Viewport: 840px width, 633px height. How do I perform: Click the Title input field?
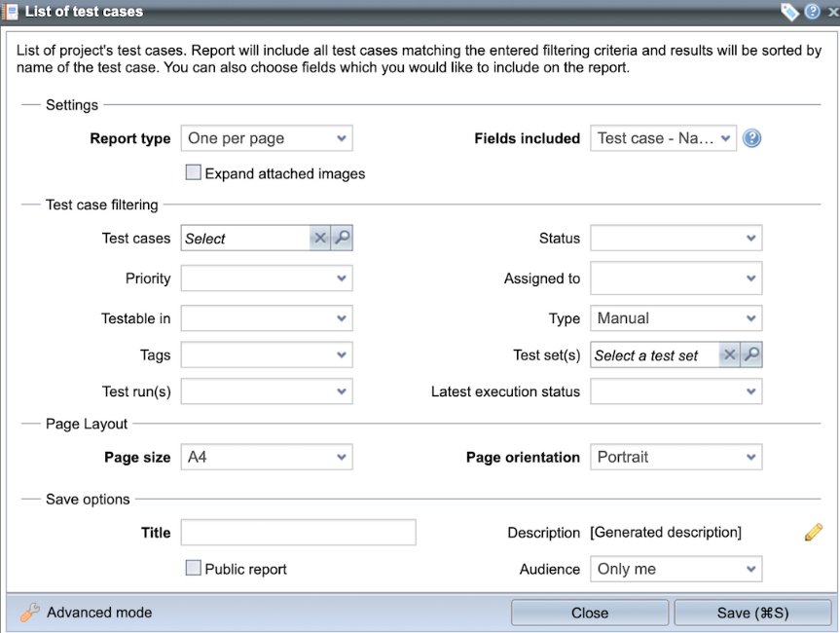click(x=298, y=532)
